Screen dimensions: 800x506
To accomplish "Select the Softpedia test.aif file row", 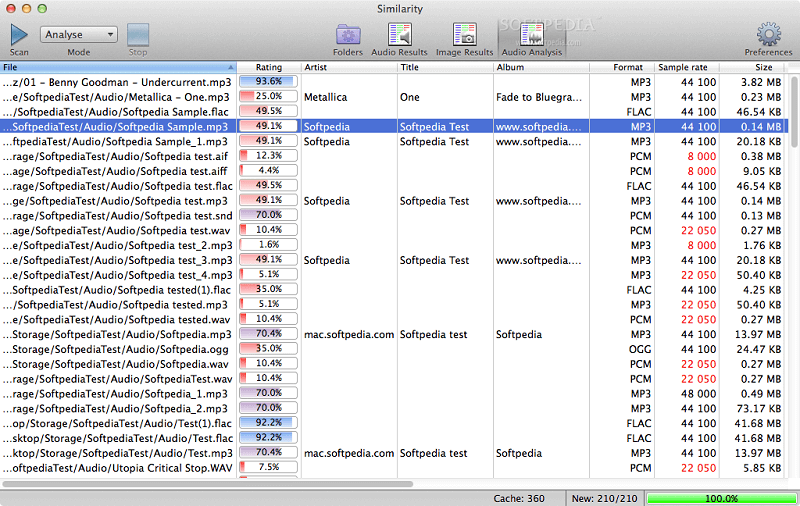I will (x=394, y=156).
